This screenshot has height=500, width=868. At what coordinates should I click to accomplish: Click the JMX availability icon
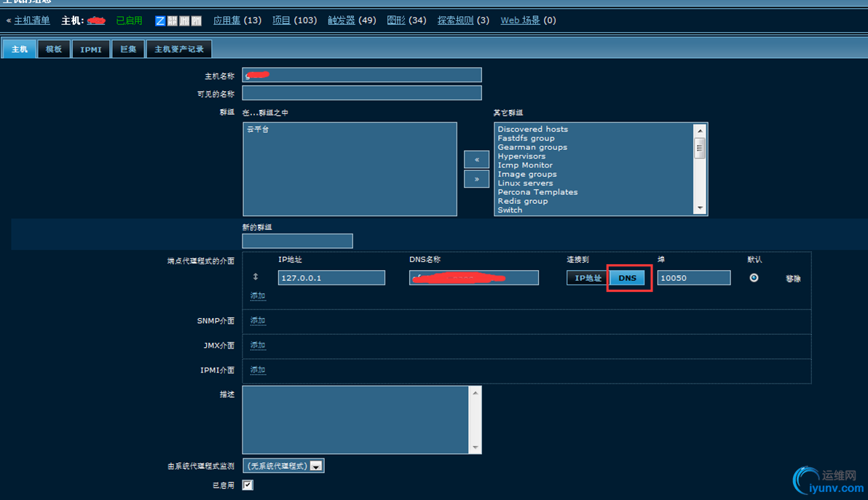click(184, 21)
